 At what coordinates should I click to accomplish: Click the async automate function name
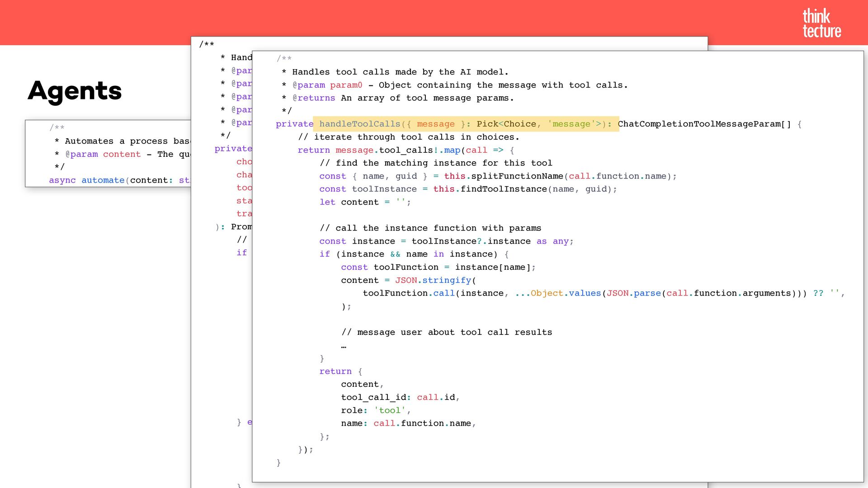pos(103,180)
